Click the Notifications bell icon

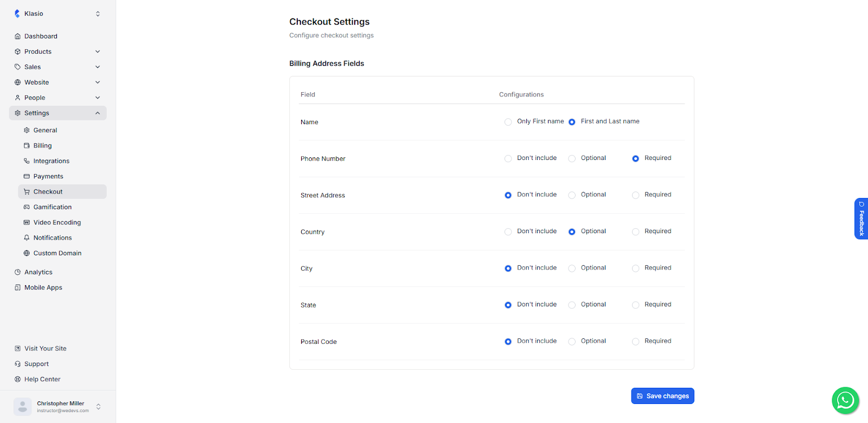(x=27, y=238)
